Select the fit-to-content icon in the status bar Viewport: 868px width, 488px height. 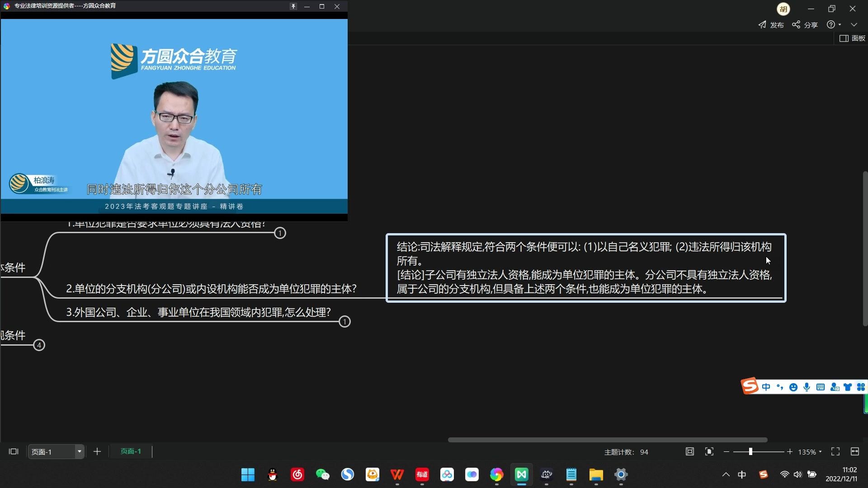tap(709, 451)
